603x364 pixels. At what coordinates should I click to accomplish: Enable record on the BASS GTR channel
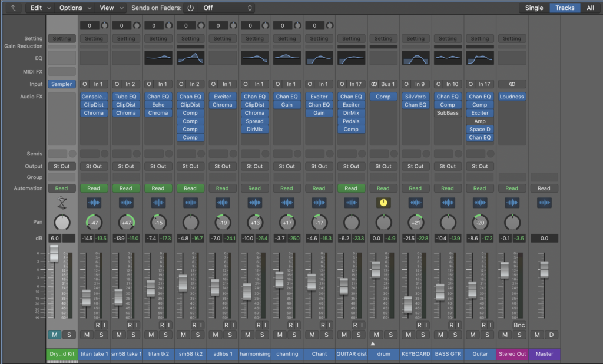(450, 325)
